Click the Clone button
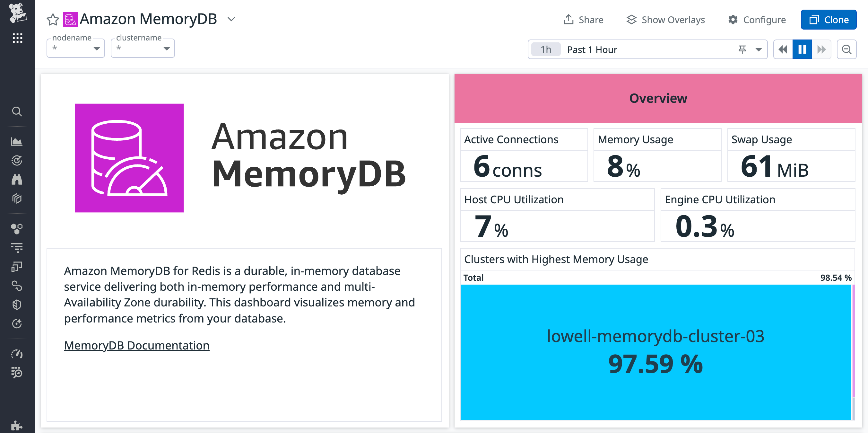This screenshot has width=868, height=433. (829, 19)
